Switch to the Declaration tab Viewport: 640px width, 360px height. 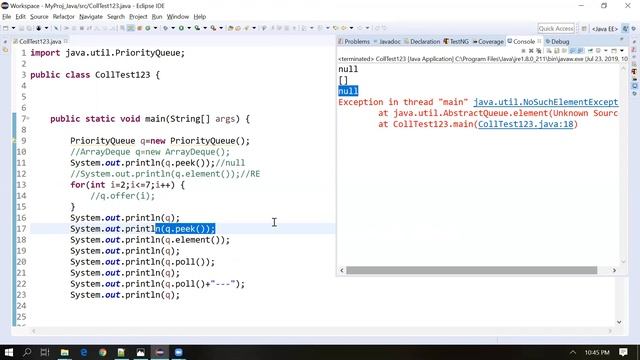coord(423,42)
